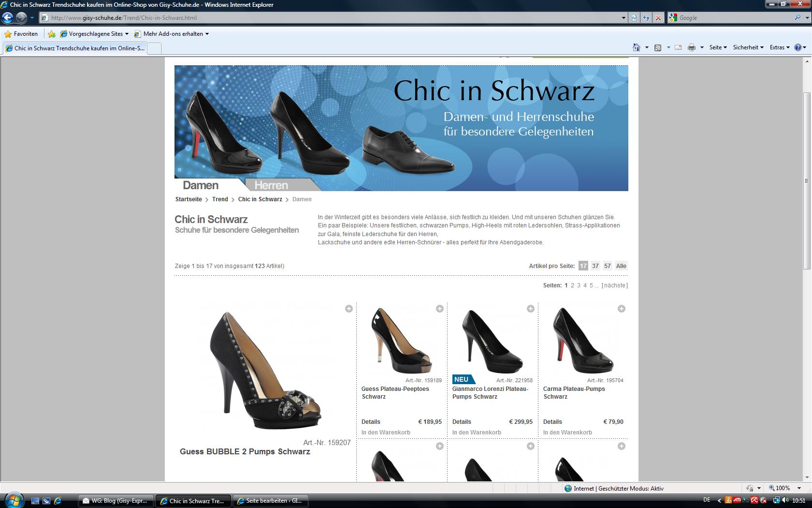The width and height of the screenshot is (812, 508).
Task: Open the Extras menu
Action: pyautogui.click(x=780, y=47)
